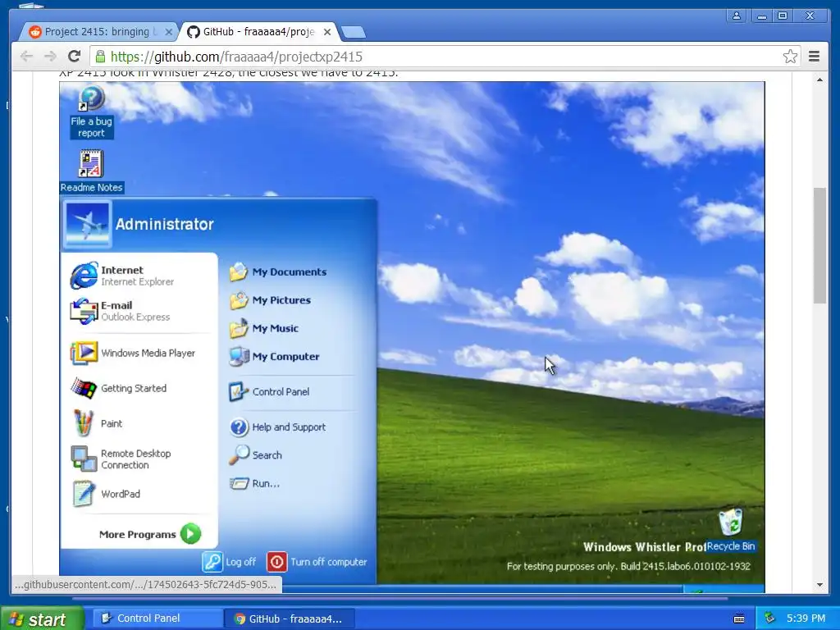Open the Windows start button
Viewport: 840px width, 630px height.
[42, 619]
